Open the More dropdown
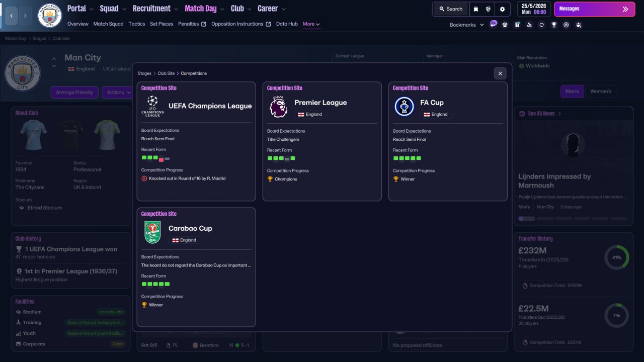Viewport: 644px width, 362px height. 311,24
